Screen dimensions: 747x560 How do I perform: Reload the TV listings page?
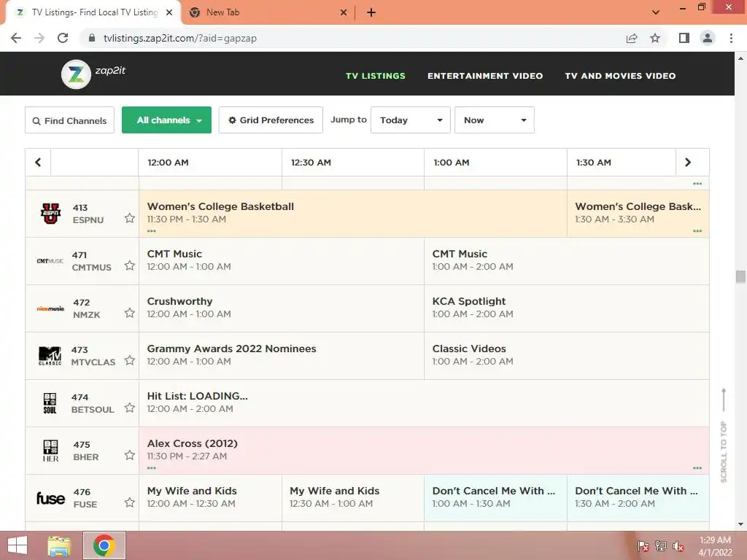click(x=63, y=38)
